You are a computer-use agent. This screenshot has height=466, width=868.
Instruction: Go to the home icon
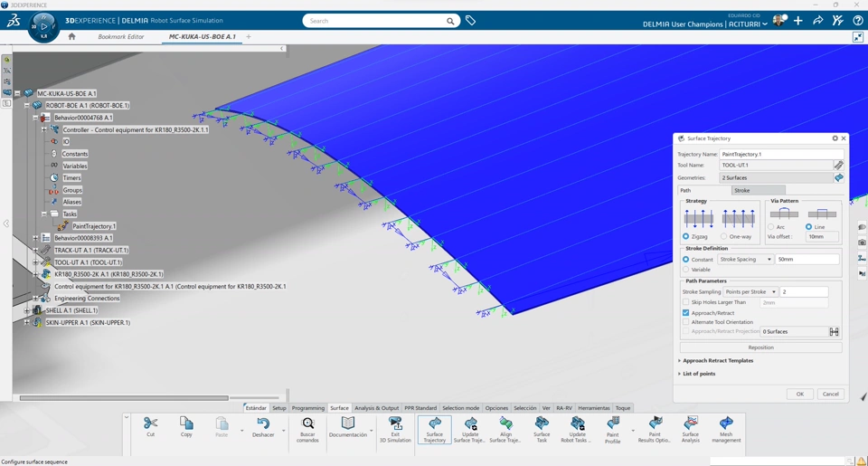tap(72, 36)
